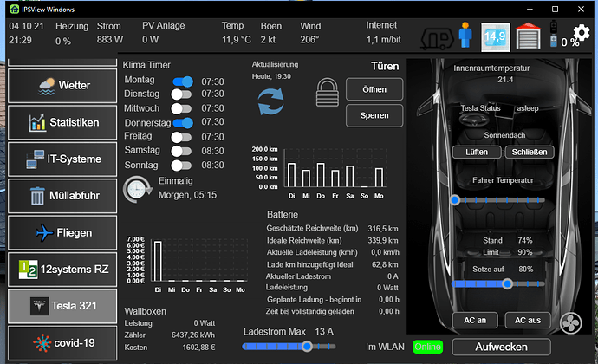Click Wallboxen Kosten value 1602,88 €
This screenshot has width=598, height=364.
[198, 348]
